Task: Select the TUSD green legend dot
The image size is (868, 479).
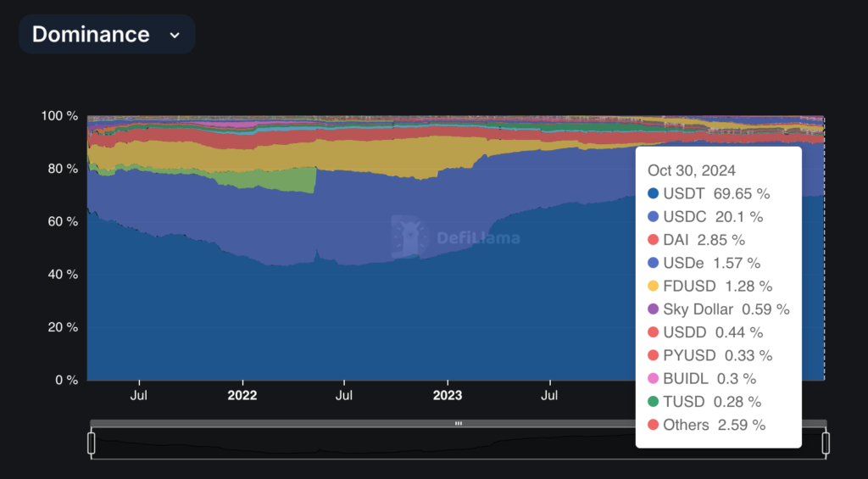Action: pyautogui.click(x=653, y=401)
